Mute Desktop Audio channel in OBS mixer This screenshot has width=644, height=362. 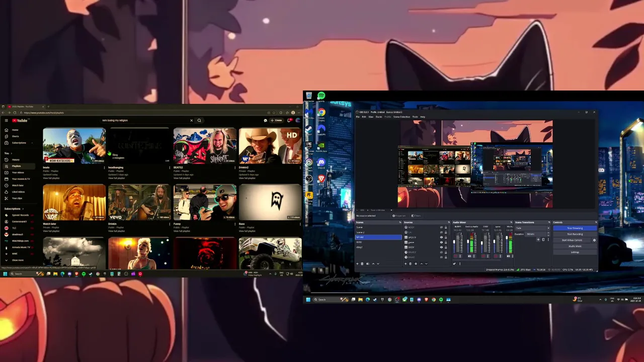click(x=469, y=256)
